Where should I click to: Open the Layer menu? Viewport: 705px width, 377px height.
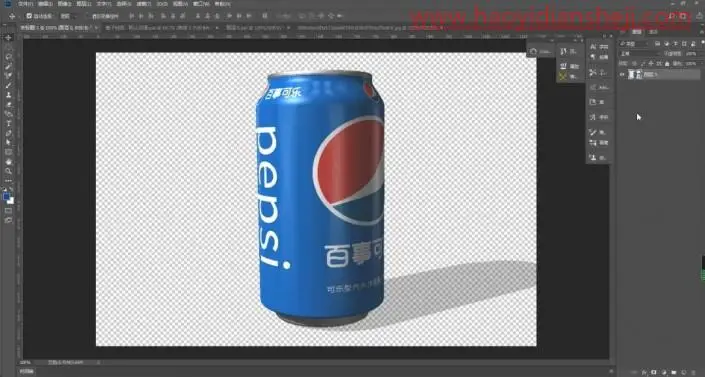tap(84, 4)
